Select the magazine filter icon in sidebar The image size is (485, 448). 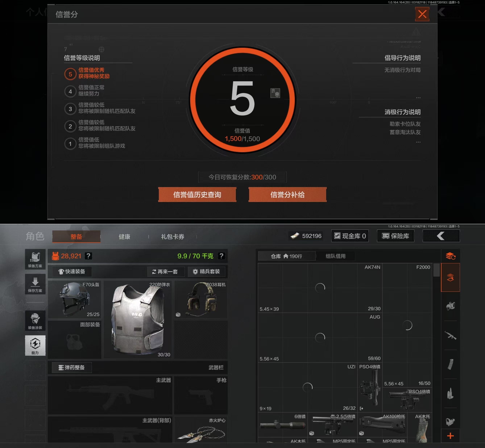pos(450,364)
